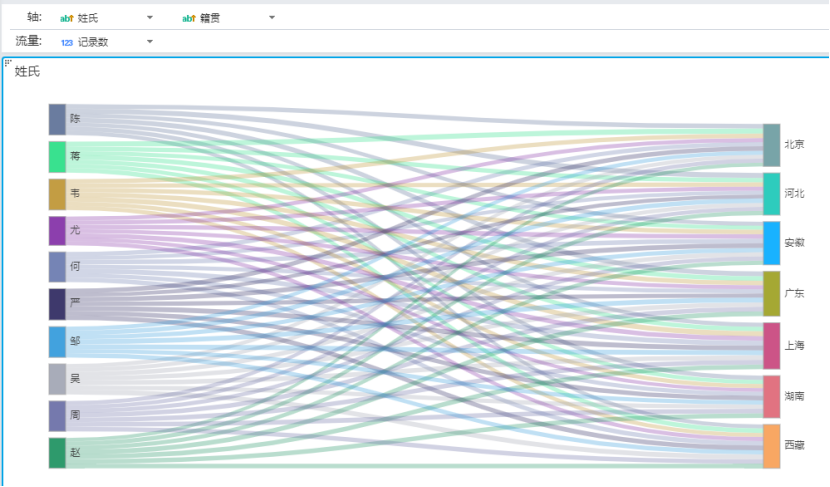Viewport: 830px width, 487px height.
Task: Click the 123 numeric icon beside 记录数
Action: pyautogui.click(x=67, y=42)
